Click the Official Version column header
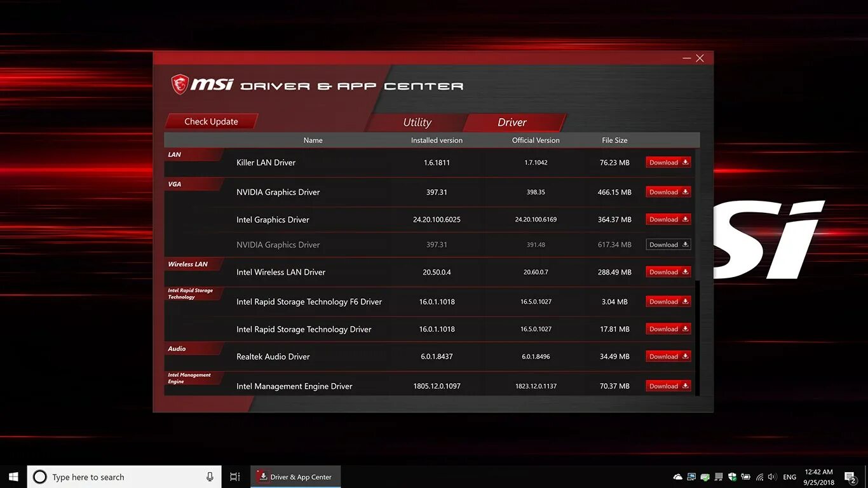The width and height of the screenshot is (868, 488). pos(536,140)
